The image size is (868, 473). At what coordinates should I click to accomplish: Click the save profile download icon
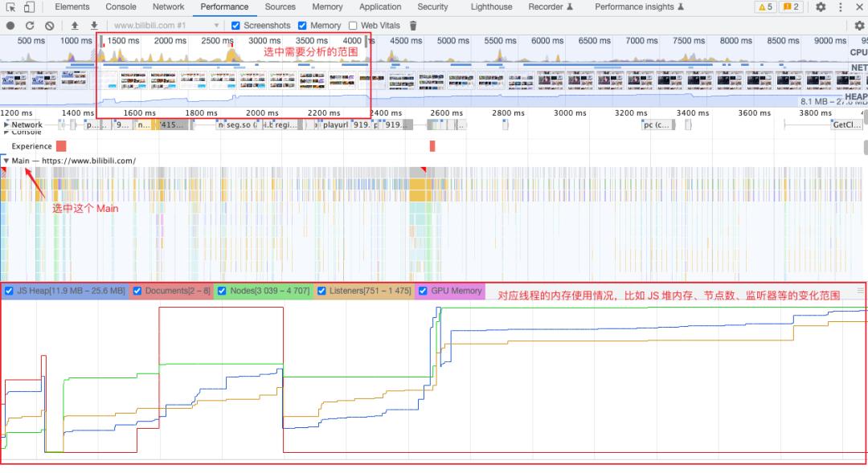pyautogui.click(x=94, y=26)
